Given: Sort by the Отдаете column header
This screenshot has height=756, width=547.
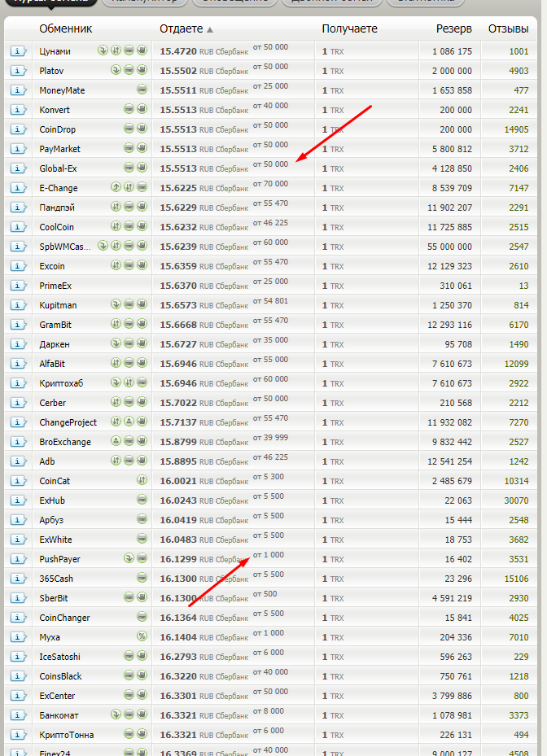Looking at the screenshot, I should [182, 29].
